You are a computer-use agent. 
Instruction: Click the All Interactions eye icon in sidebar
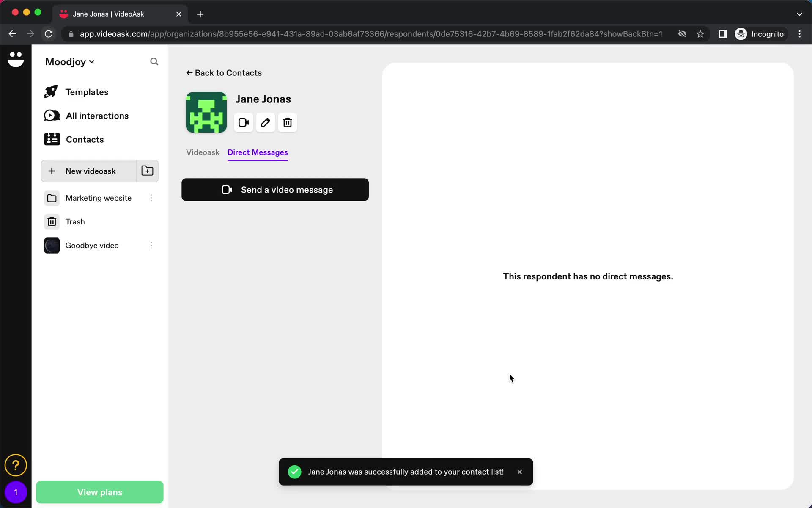51,115
